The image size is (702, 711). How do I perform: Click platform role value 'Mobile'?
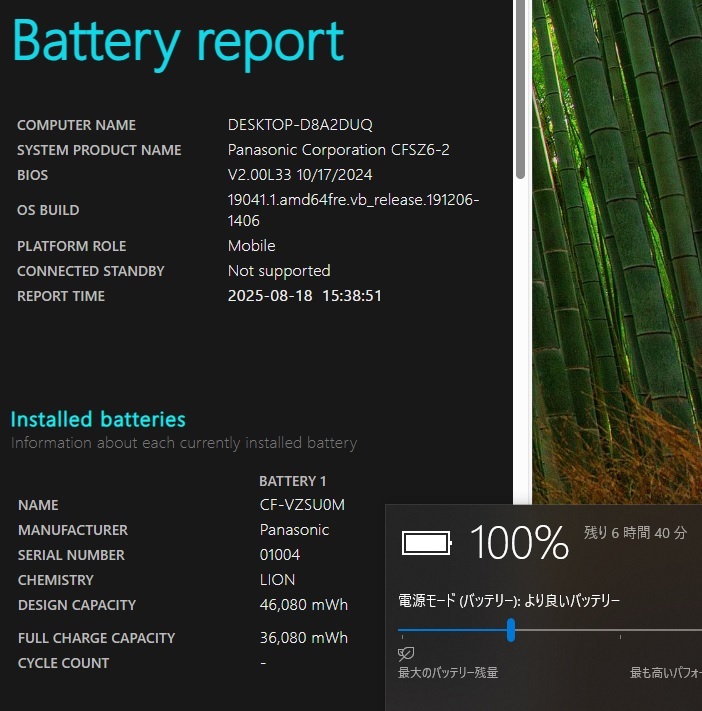251,246
